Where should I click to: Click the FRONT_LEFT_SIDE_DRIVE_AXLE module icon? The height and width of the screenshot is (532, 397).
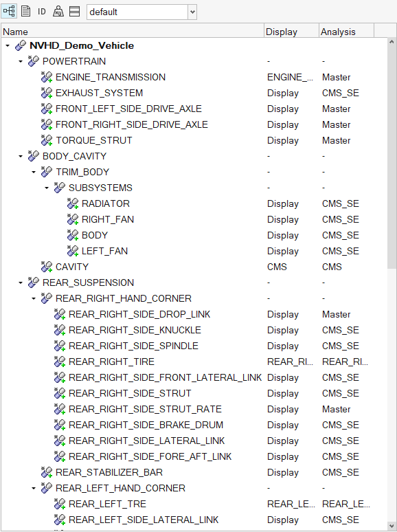point(47,109)
